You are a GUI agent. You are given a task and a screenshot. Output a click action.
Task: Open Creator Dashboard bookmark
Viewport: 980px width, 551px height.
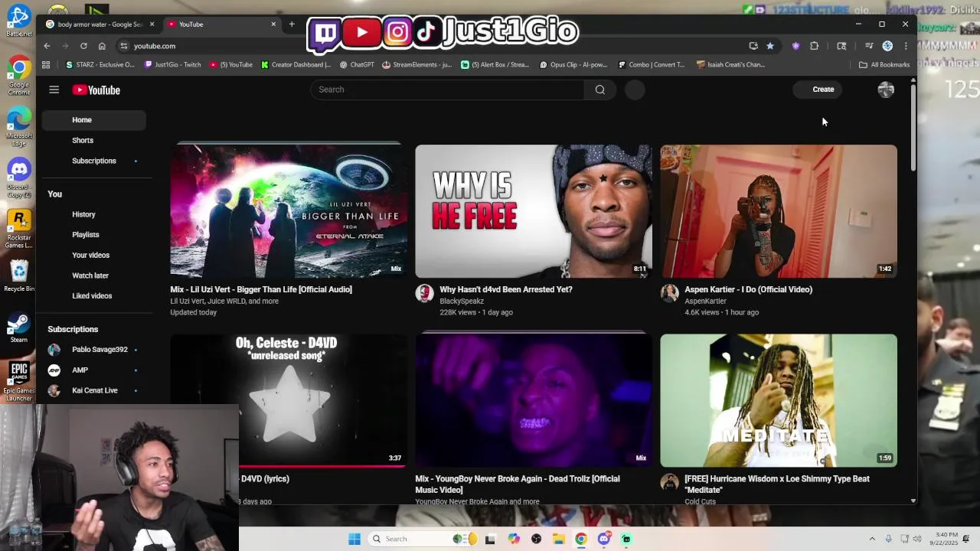click(296, 65)
